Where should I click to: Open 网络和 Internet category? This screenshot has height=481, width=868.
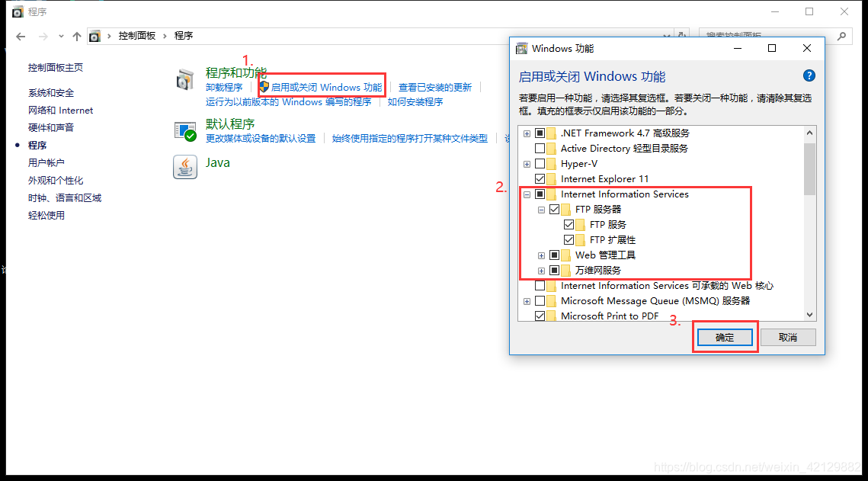click(60, 110)
